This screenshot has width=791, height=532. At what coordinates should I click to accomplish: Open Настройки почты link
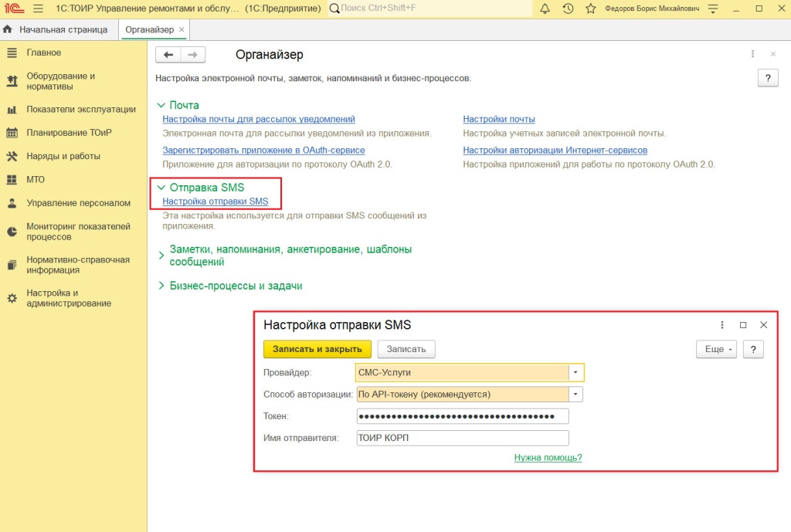click(x=499, y=119)
